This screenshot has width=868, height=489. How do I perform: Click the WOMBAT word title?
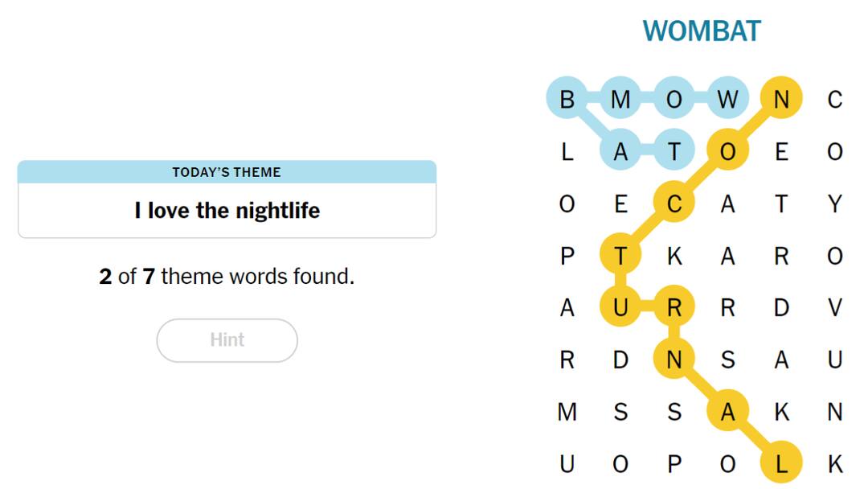(701, 31)
